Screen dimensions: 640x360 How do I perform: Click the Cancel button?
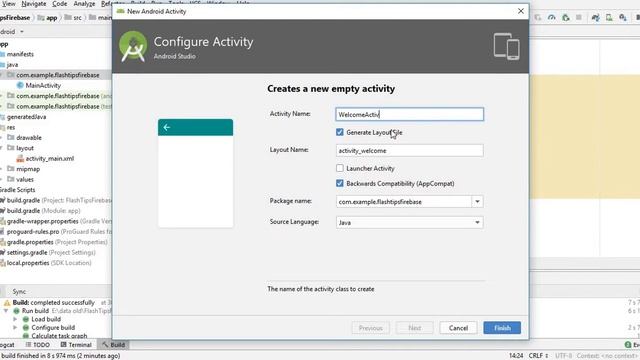458,328
